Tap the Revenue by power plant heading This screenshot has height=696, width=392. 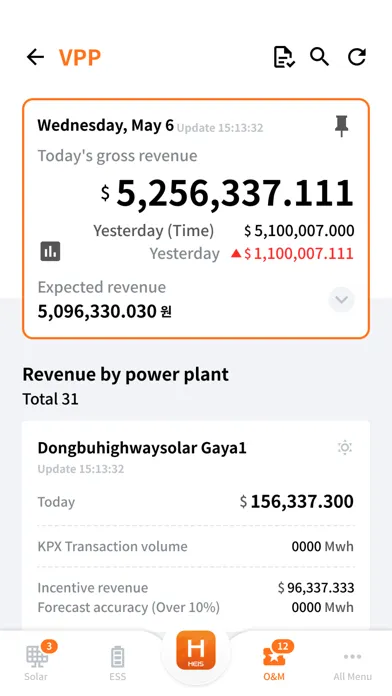coord(126,375)
